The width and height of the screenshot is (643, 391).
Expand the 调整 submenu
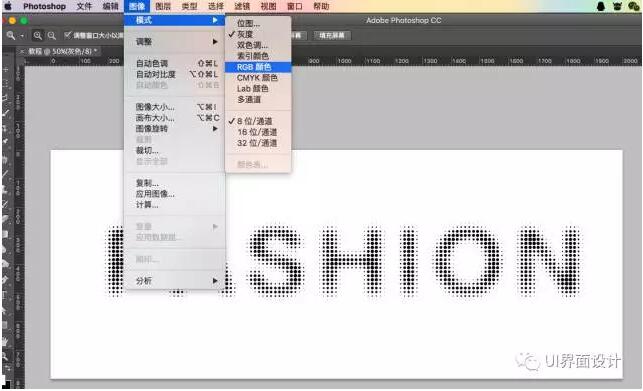(x=175, y=42)
